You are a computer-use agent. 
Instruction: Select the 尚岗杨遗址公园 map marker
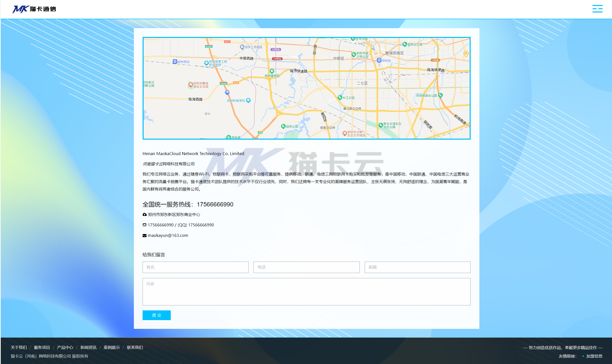(440, 95)
